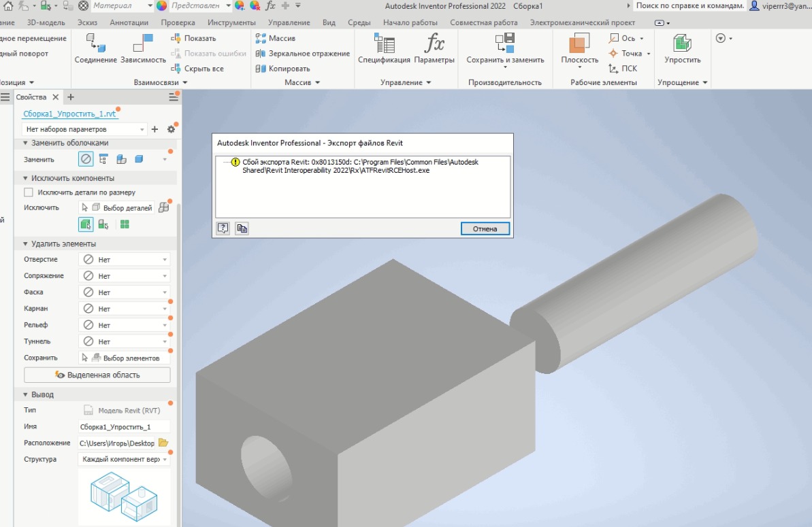Toggle Исключить детали по размеру checkbox
The width and height of the screenshot is (812, 527).
(29, 192)
